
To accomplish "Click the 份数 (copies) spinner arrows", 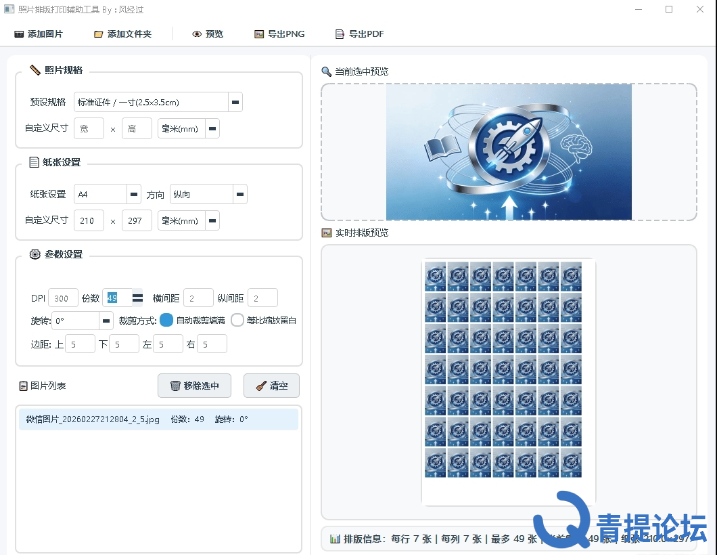I will pos(136,298).
